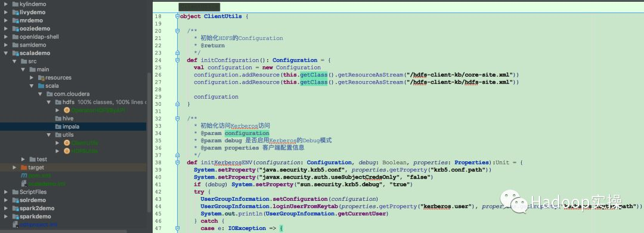Collapse the scalademo module tree node
Viewport: 644px width, 233px height.
point(6,53)
